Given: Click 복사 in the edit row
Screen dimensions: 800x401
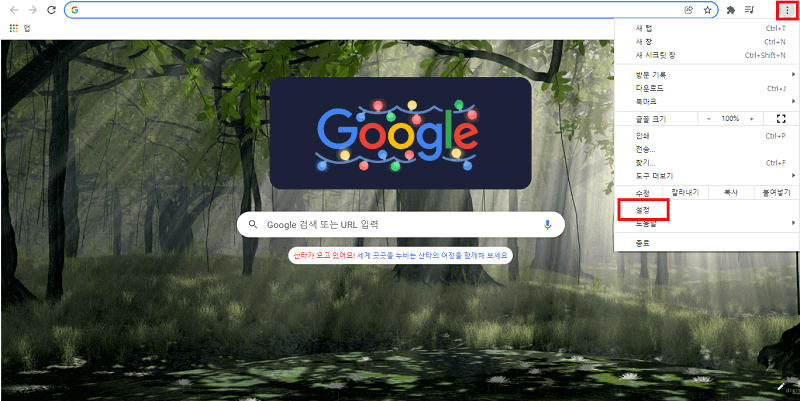Looking at the screenshot, I should point(731,193).
